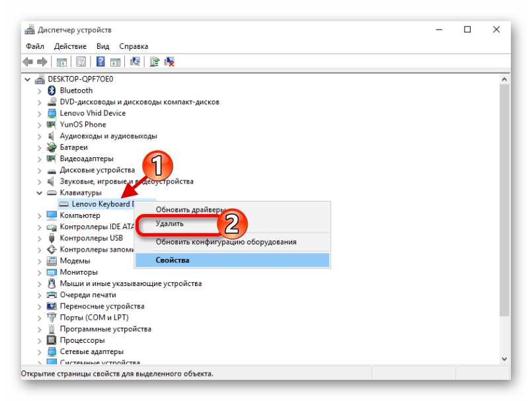Screen dimensions: 532x401
Task: Click Обновить конфигурацию оборудования menu entry
Action: pos(226,242)
